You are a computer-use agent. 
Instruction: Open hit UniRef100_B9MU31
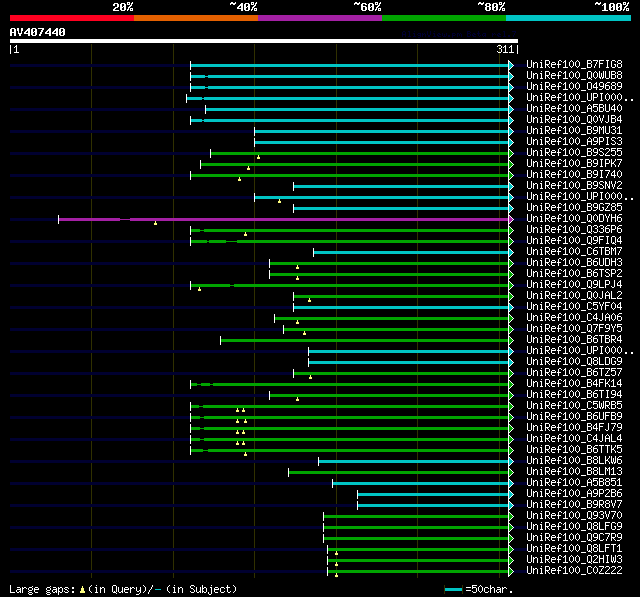(574, 131)
